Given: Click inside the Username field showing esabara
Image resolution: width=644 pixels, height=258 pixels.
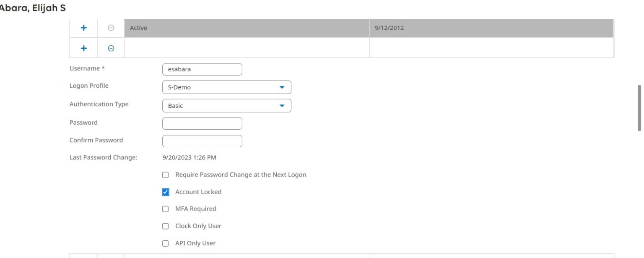Looking at the screenshot, I should [x=202, y=69].
